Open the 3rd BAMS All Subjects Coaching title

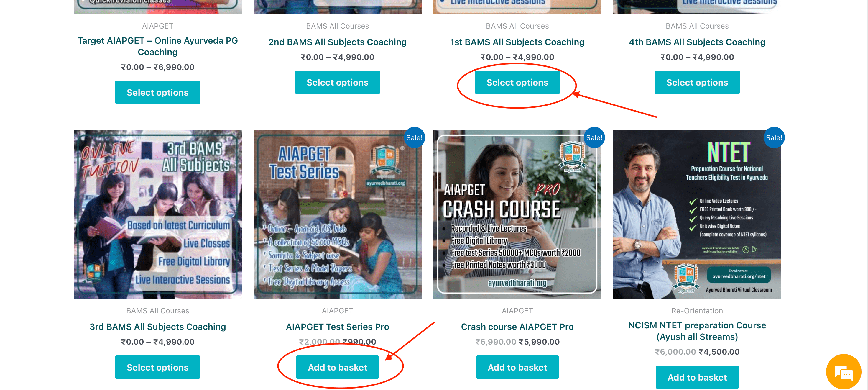pyautogui.click(x=158, y=327)
